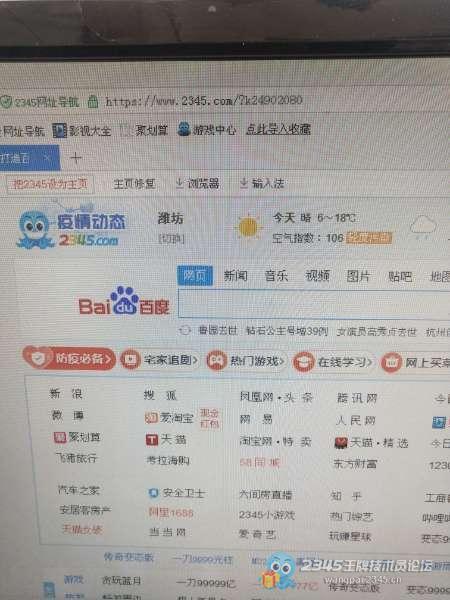This screenshot has width=450, height=600.
Task: Open 游戏中心 bookmark icon
Action: [x=184, y=129]
